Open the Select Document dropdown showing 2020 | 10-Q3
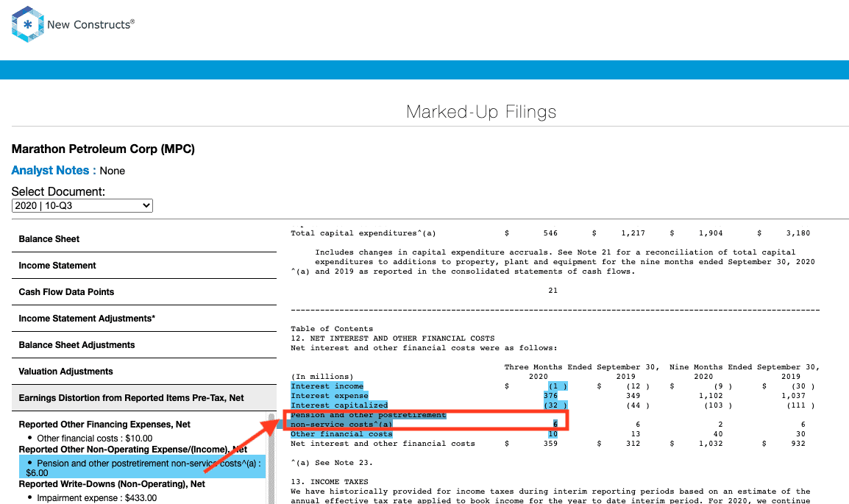Screen dimensions: 849x504 (82, 206)
